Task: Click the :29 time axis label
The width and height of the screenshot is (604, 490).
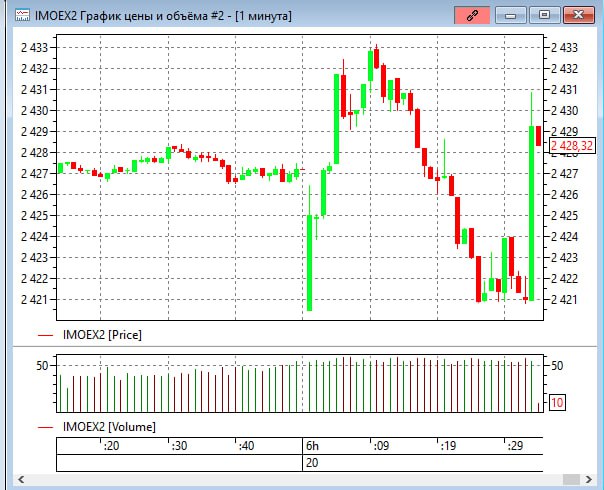Action: [515, 446]
